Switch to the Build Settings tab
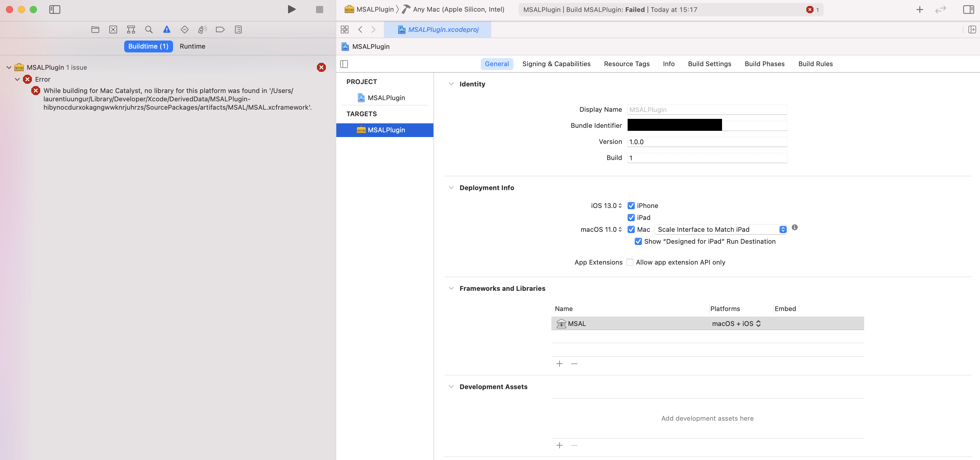 pos(709,63)
